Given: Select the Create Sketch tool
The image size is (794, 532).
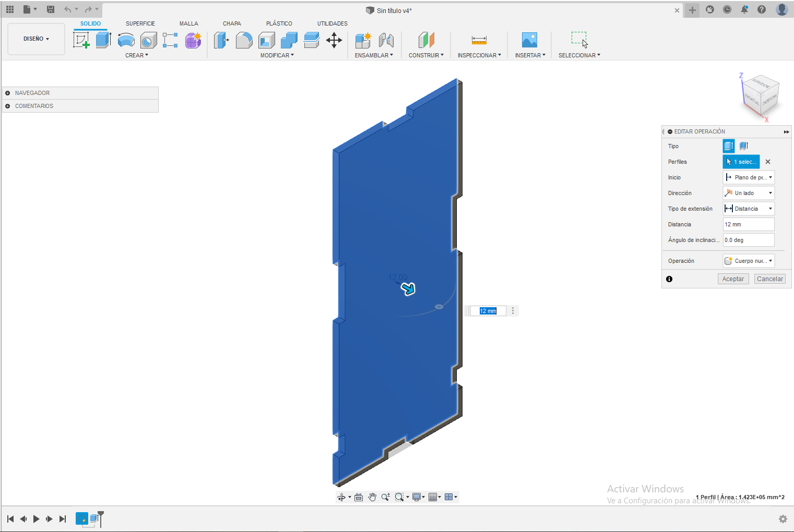Looking at the screenshot, I should (x=81, y=40).
